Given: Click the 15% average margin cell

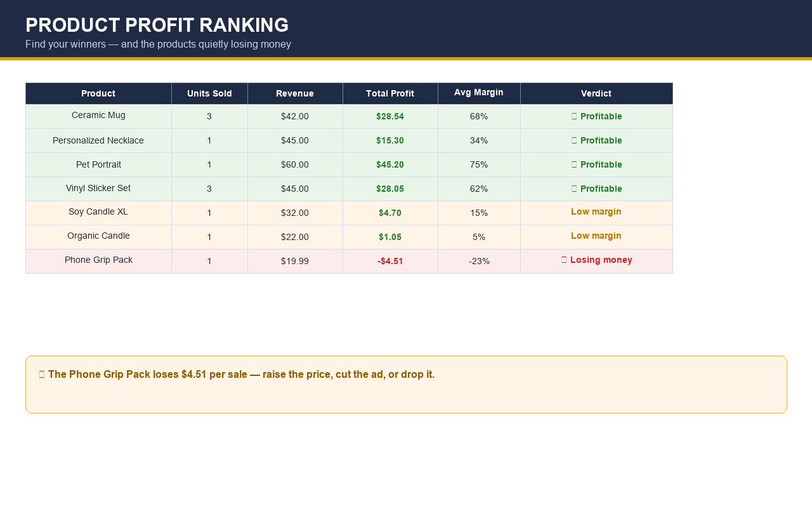Looking at the screenshot, I should (479, 213).
